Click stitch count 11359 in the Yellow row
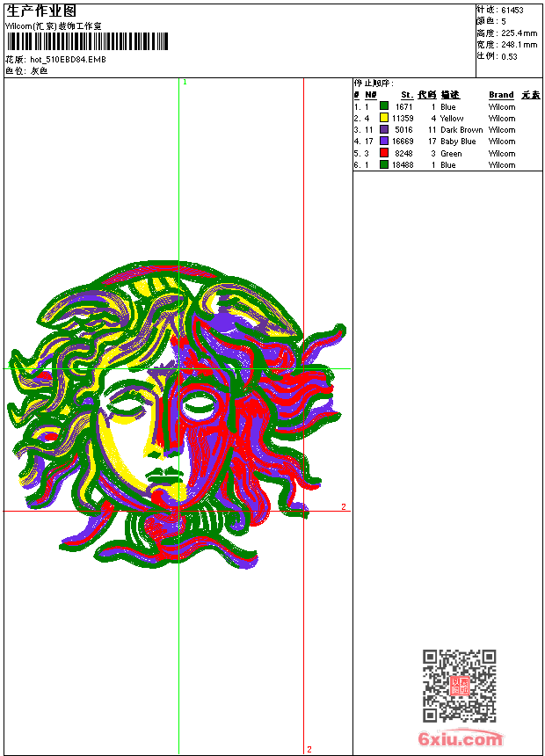Viewport: 545px width, 756px height. 403,118
